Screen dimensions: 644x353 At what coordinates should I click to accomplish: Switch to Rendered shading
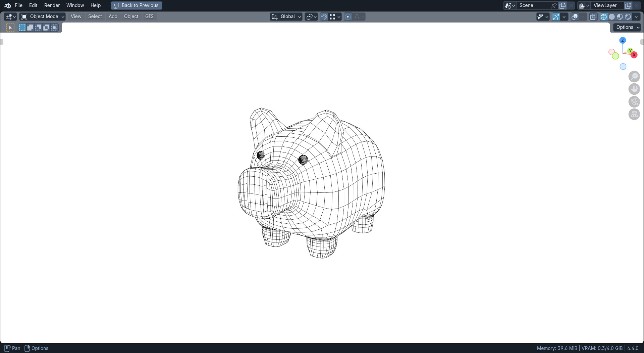(628, 16)
